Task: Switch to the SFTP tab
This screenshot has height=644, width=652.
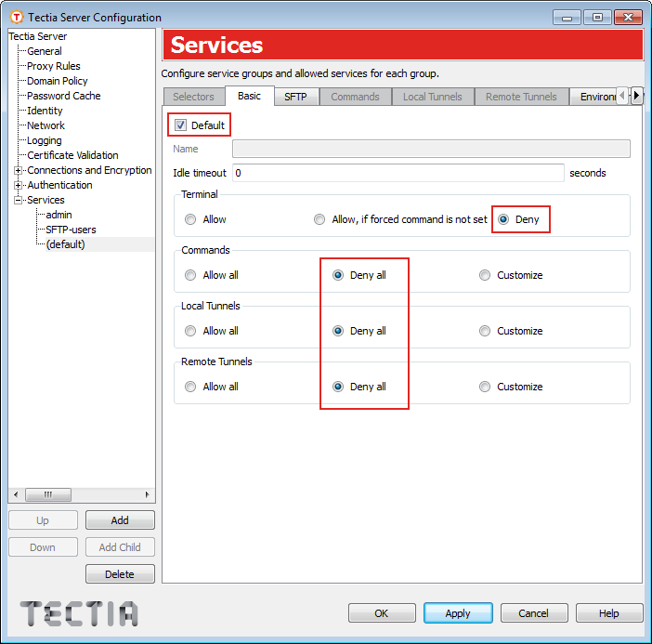Action: point(295,97)
